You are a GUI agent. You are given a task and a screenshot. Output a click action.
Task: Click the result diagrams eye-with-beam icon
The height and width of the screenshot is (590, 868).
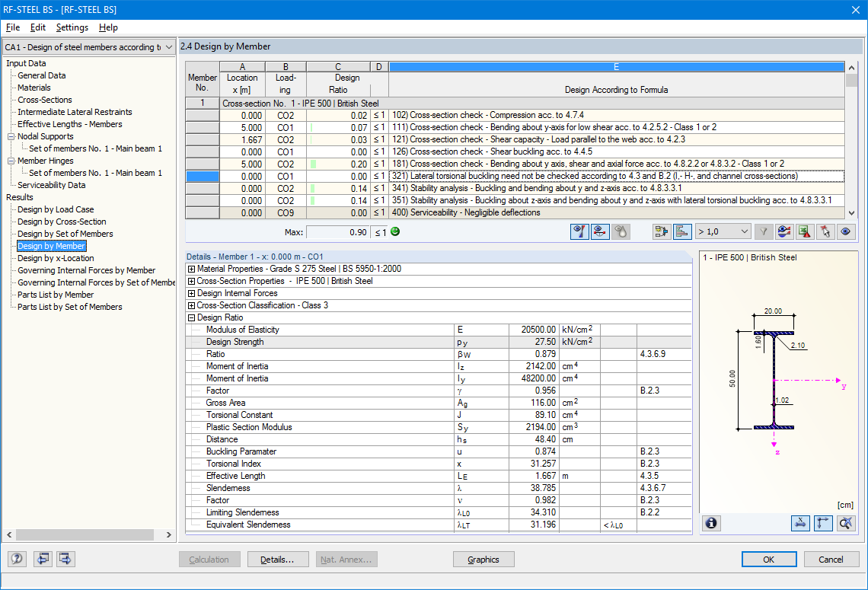[x=783, y=232]
